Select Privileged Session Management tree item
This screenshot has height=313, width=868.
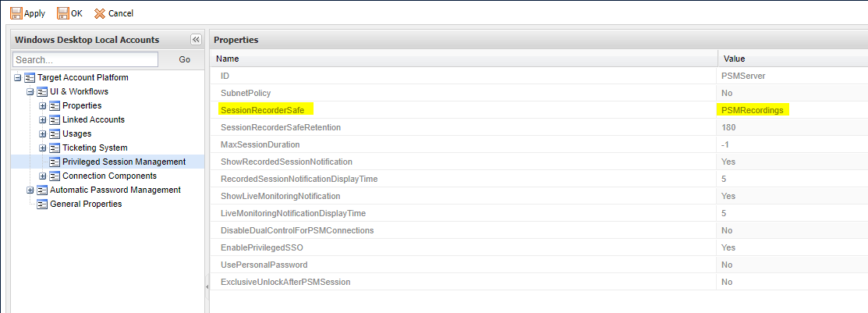pos(123,162)
